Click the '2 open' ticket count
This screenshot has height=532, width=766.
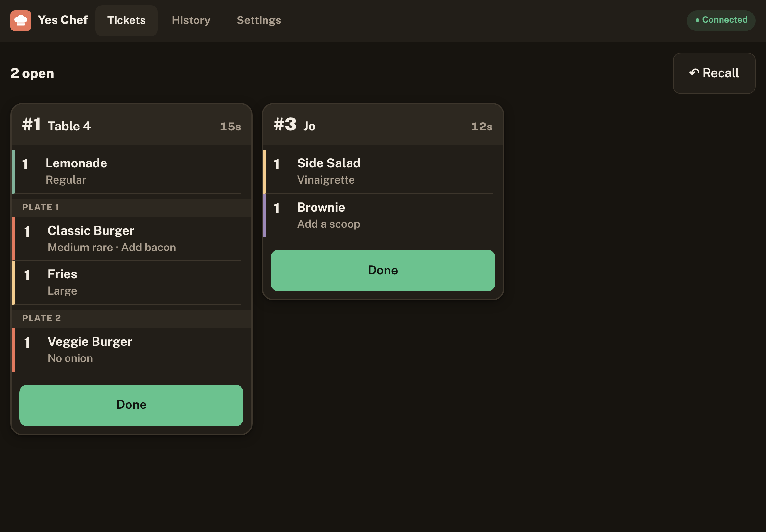coord(32,73)
